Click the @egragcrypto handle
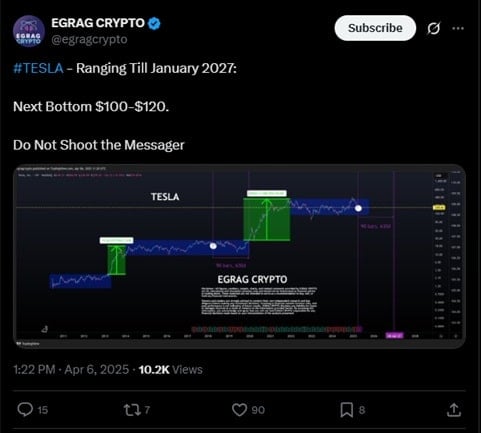The height and width of the screenshot is (433, 481). [x=89, y=39]
